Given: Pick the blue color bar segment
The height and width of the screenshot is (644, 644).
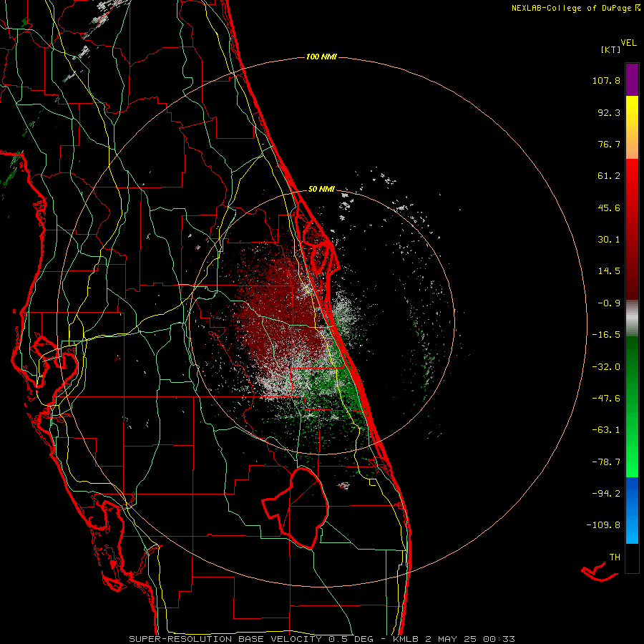Looking at the screenshot, I should (632, 510).
